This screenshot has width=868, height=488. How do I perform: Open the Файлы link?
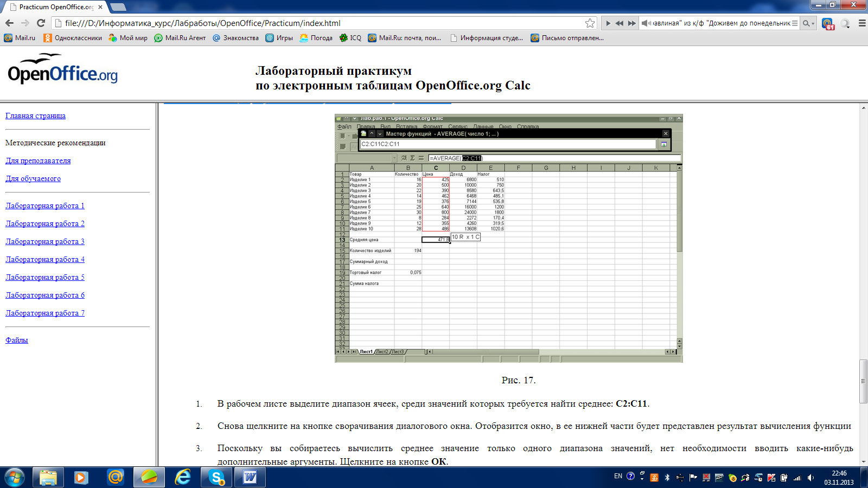pos(17,340)
